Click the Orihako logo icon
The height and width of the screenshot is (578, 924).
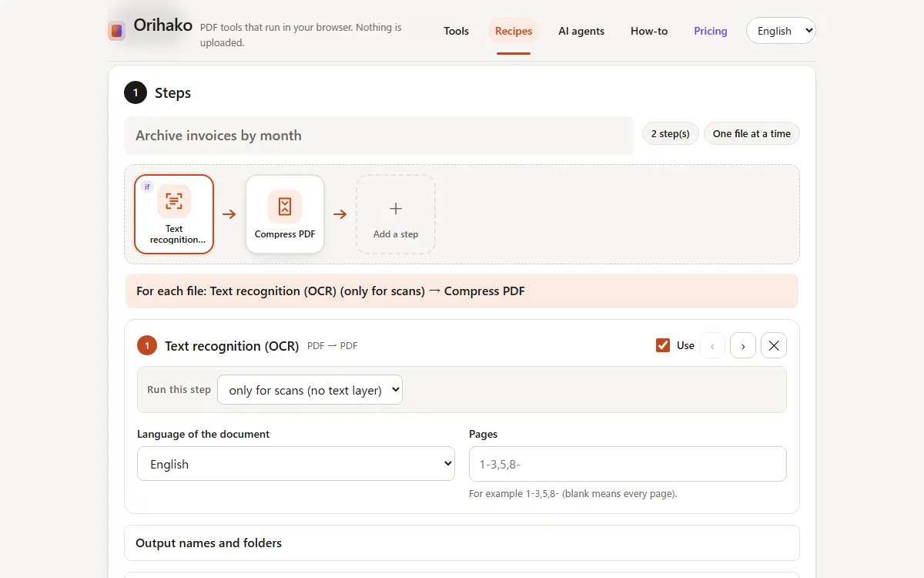point(116,31)
